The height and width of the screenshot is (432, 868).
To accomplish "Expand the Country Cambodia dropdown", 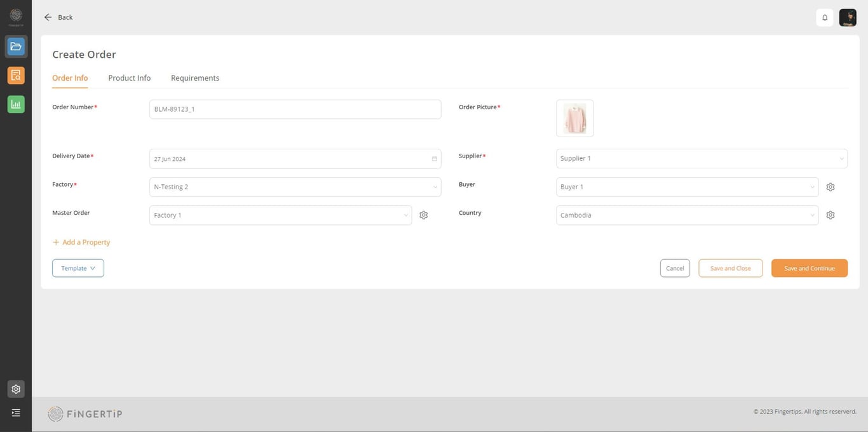I will 687,215.
